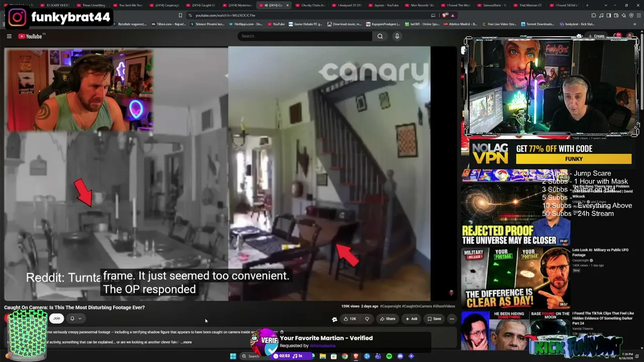Open the Caspersight channel avatar
The height and width of the screenshot is (362, 644).
[8, 318]
